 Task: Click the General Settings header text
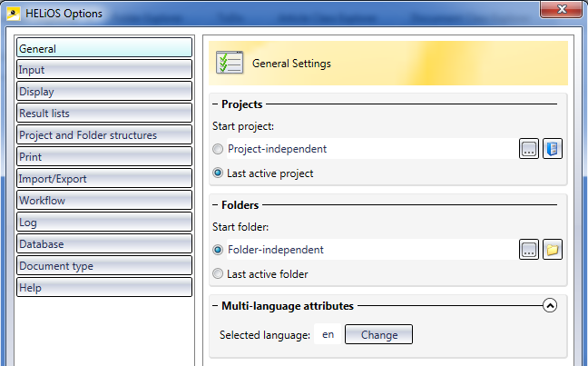(291, 64)
